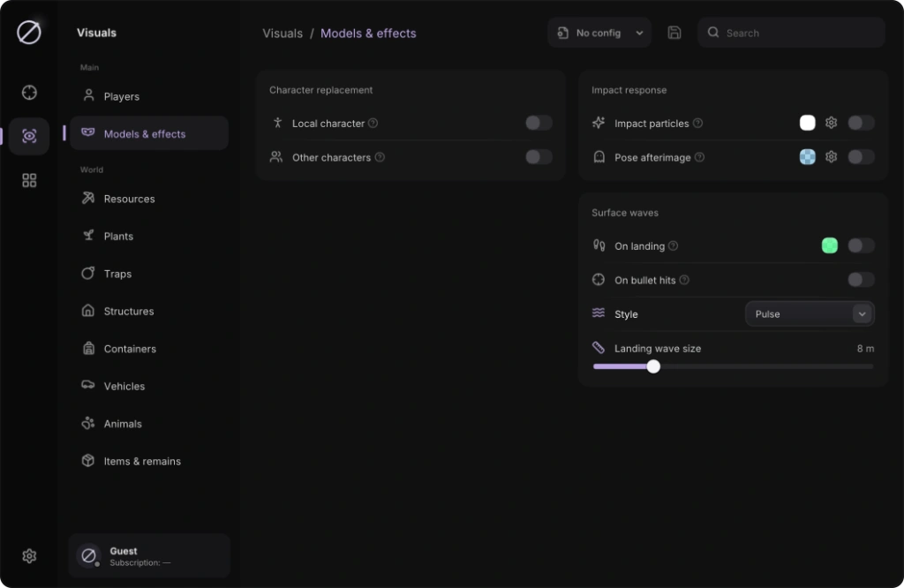Image resolution: width=904 pixels, height=588 pixels.
Task: Show help for Pose afterimage
Action: pos(699,157)
